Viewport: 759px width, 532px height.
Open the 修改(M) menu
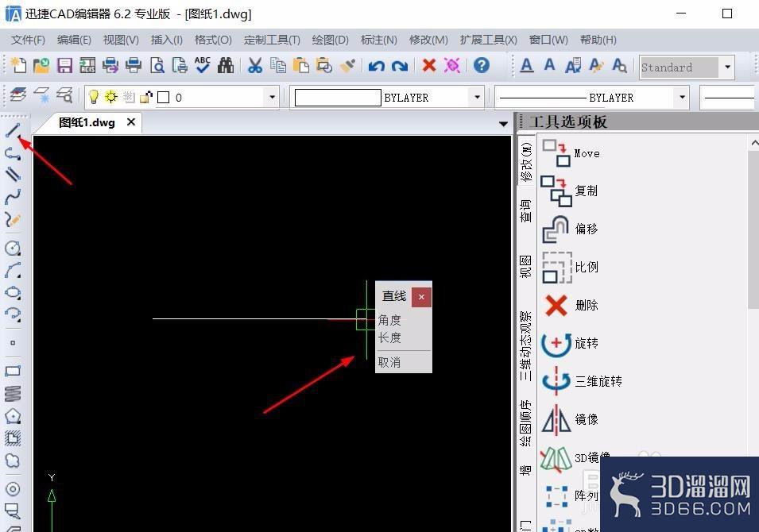point(428,40)
